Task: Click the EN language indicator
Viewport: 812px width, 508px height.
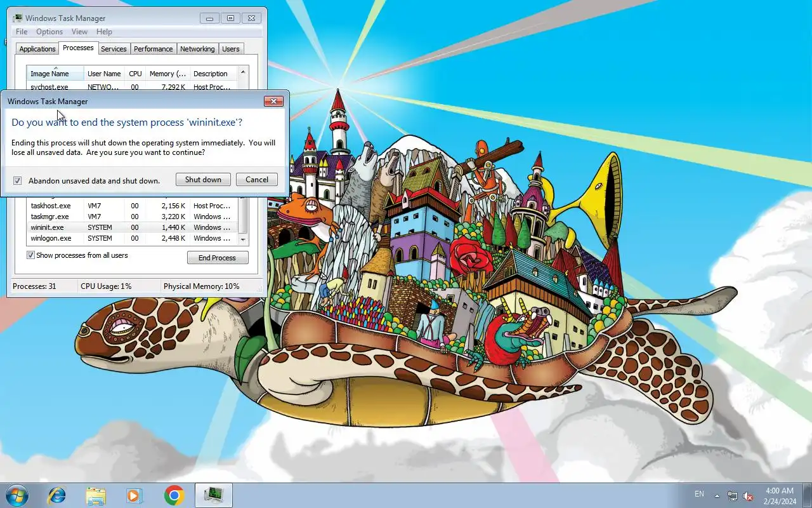Action: click(699, 493)
